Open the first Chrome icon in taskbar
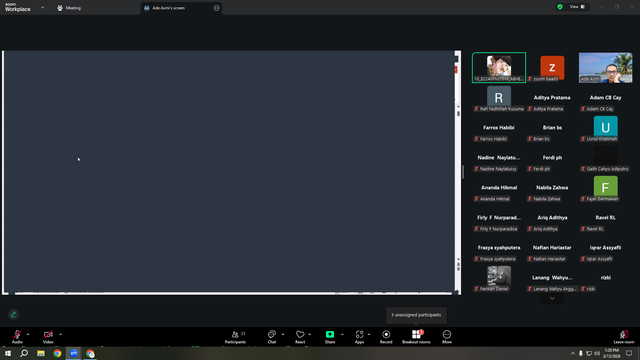This screenshot has width=640, height=360. [x=57, y=353]
